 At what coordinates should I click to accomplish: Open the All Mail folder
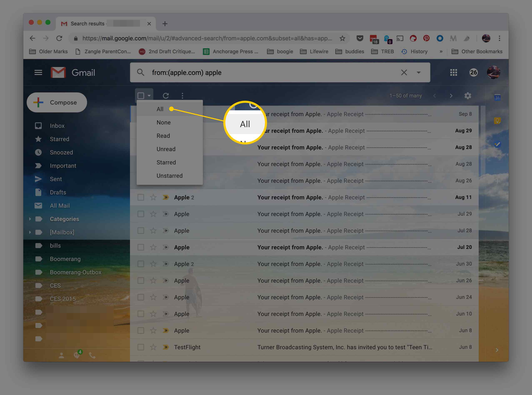point(60,206)
